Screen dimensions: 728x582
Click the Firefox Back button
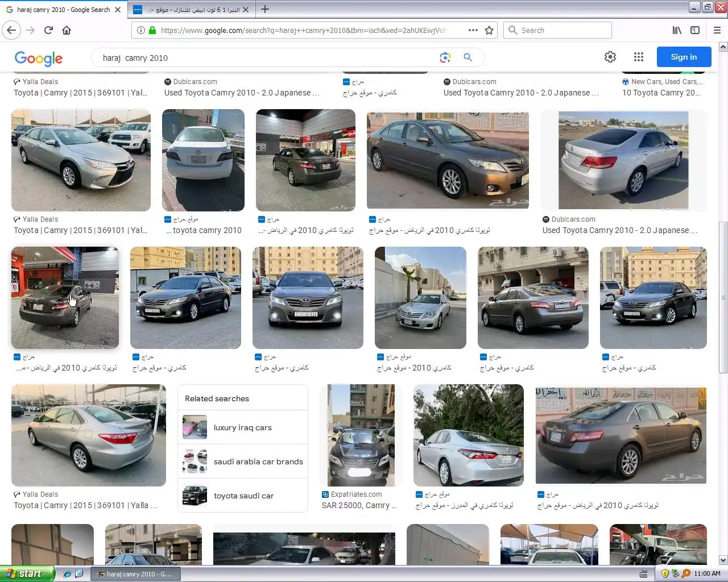click(x=11, y=30)
